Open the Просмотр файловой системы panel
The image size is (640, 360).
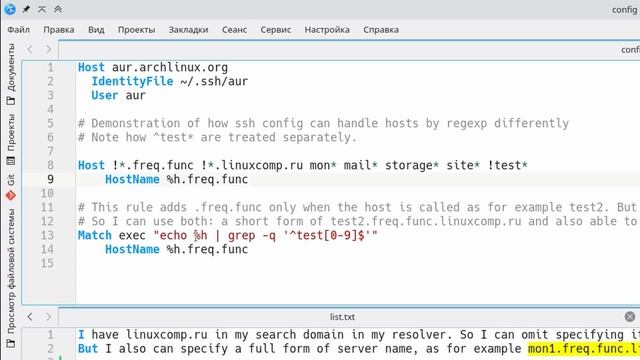(11, 278)
